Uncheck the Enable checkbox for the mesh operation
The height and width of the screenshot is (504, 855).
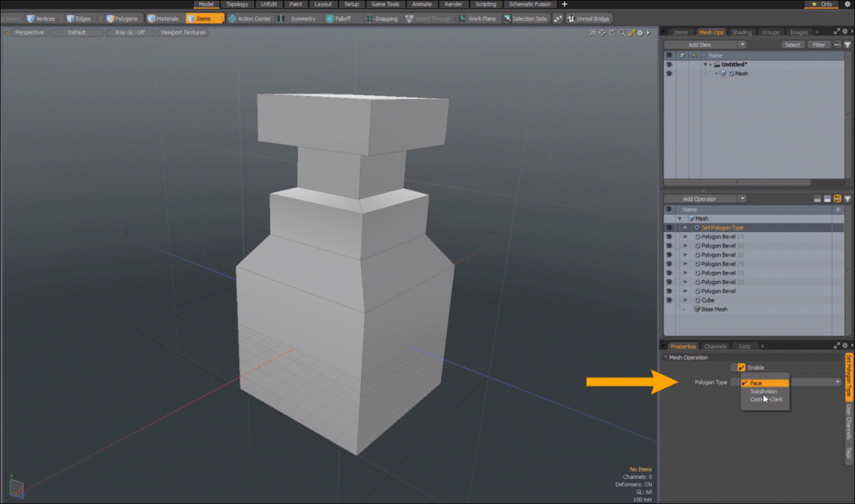tap(741, 368)
